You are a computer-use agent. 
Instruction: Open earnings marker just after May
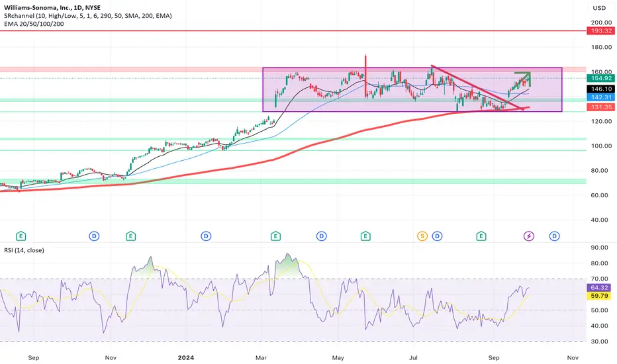click(365, 236)
